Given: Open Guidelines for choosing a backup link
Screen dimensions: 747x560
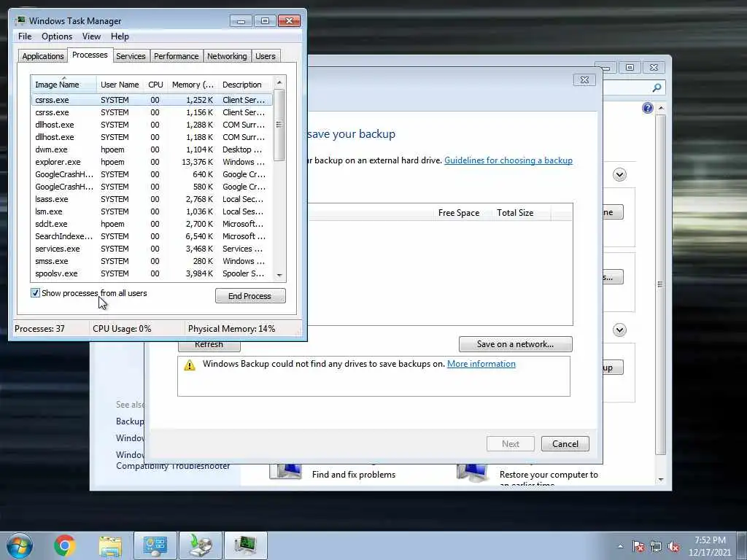Looking at the screenshot, I should (x=508, y=160).
